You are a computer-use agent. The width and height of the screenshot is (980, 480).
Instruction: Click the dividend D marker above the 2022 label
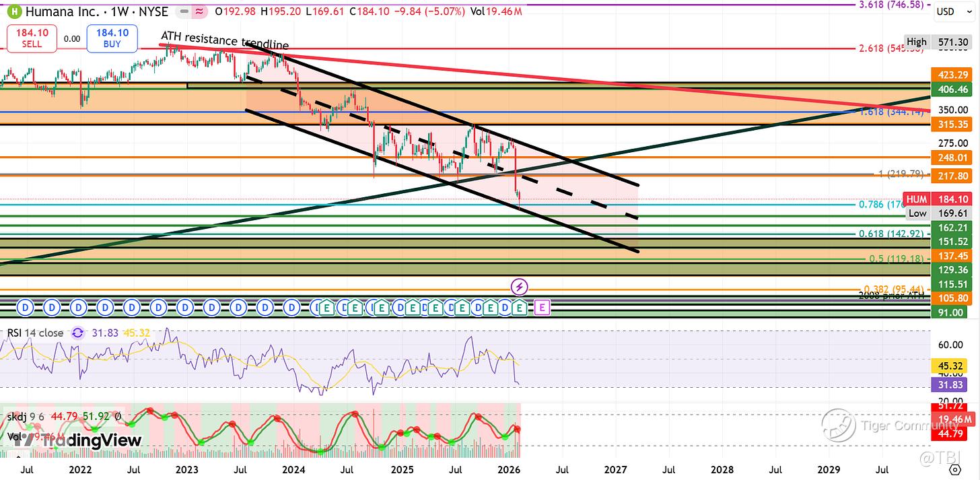78,308
